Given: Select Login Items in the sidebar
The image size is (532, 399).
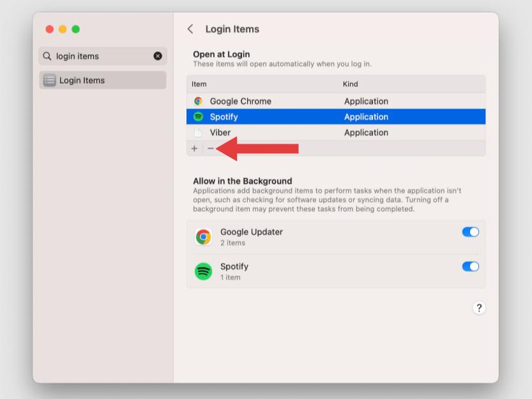Looking at the screenshot, I should click(x=102, y=80).
